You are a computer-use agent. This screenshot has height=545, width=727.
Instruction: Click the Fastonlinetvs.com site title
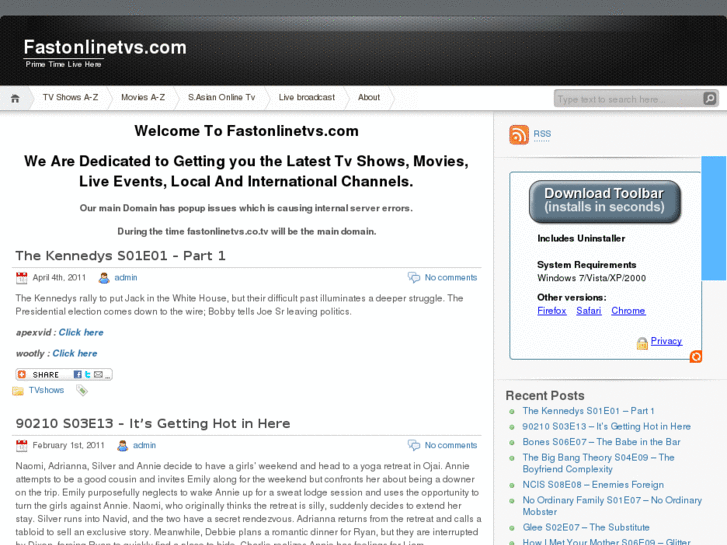click(105, 47)
